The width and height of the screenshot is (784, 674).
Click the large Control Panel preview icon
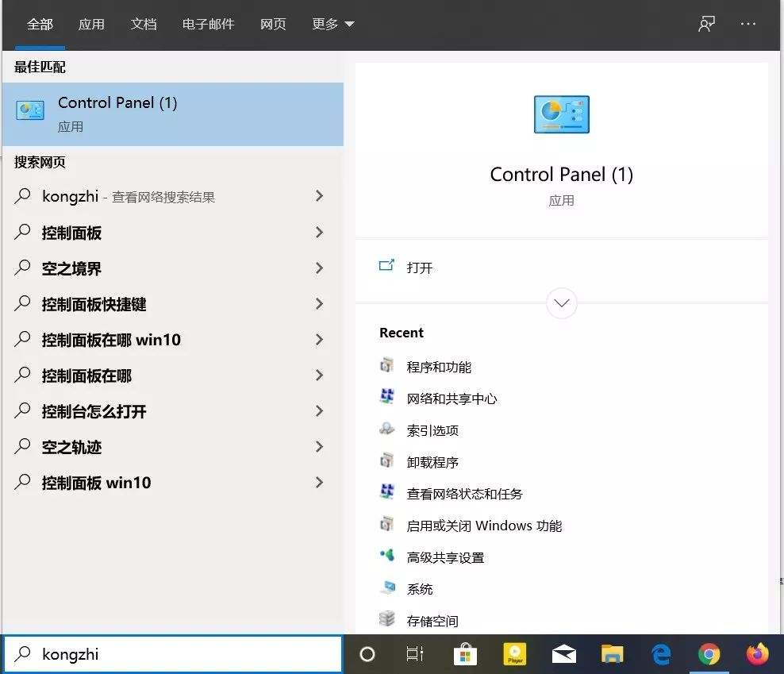[562, 114]
